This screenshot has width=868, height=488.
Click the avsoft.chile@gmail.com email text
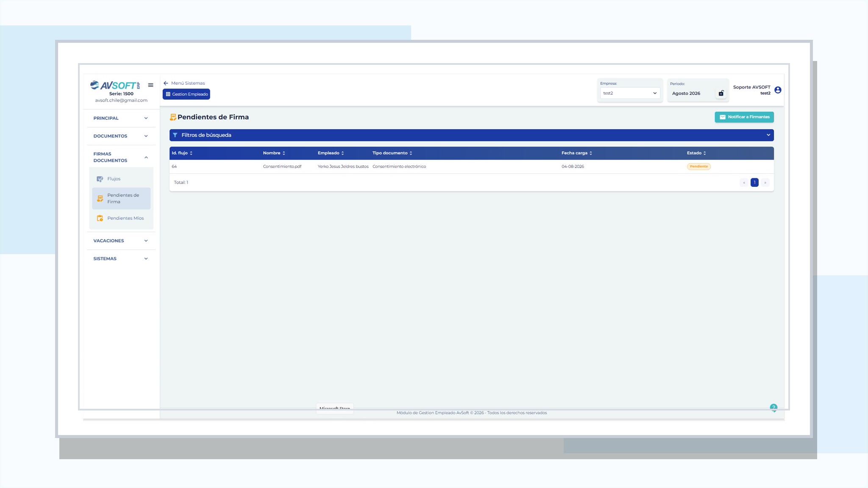121,100
